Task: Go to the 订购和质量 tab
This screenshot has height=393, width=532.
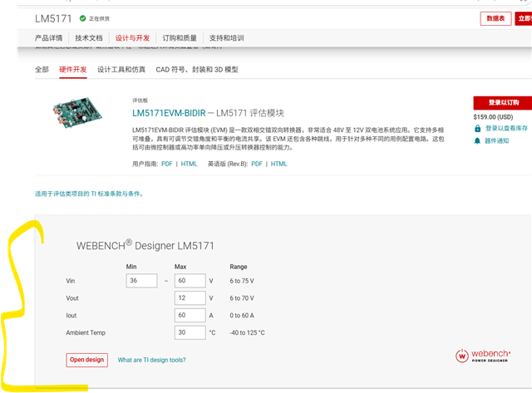Action: [180, 38]
